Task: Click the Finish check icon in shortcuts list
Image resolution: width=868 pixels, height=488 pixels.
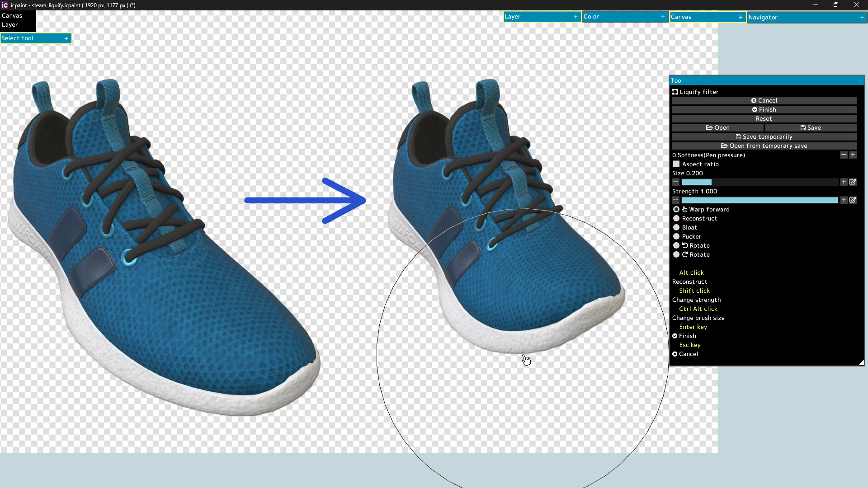Action: [x=675, y=336]
